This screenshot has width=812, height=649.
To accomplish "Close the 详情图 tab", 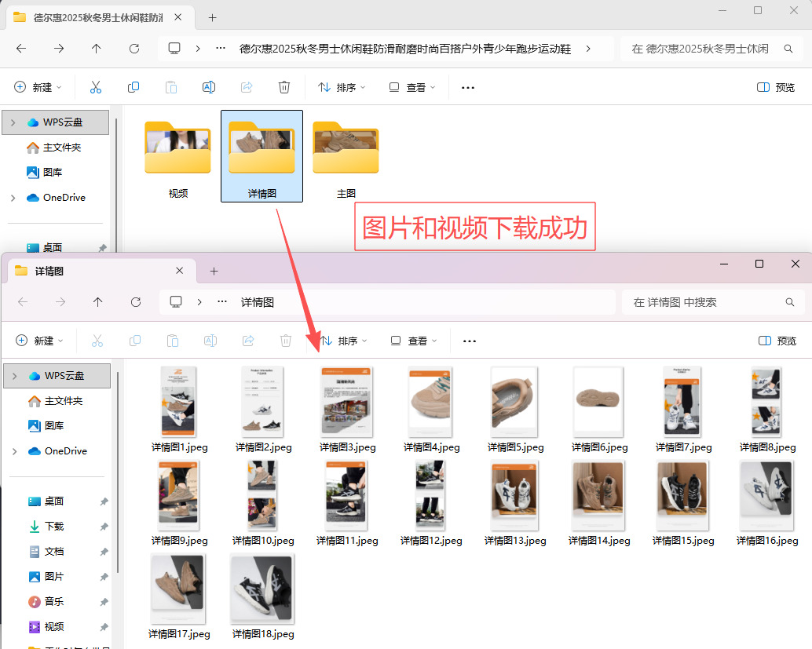I will (179, 271).
